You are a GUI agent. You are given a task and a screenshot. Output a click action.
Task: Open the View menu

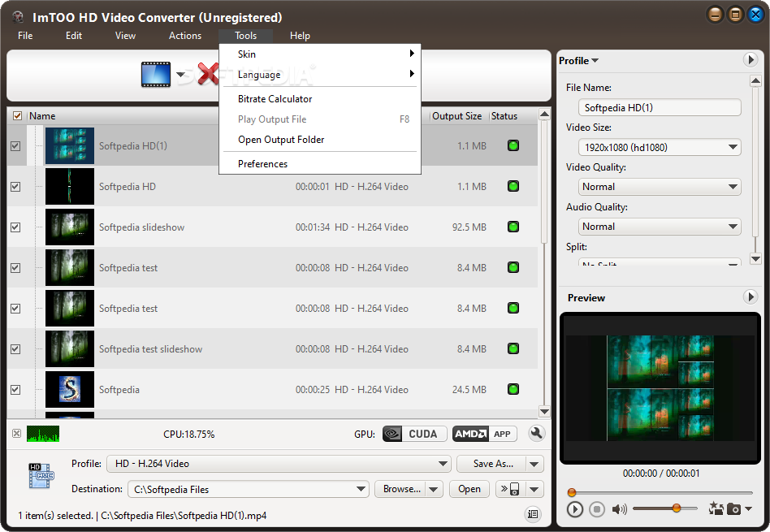point(125,36)
